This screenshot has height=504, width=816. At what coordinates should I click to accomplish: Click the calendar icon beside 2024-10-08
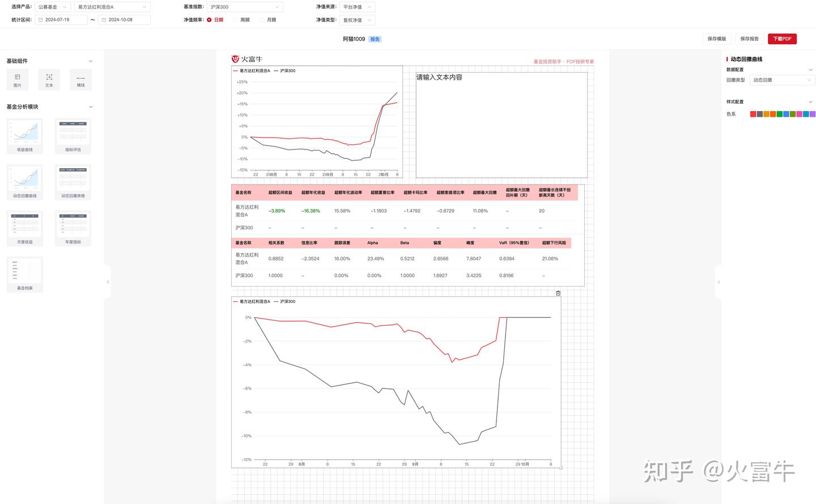tap(104, 20)
